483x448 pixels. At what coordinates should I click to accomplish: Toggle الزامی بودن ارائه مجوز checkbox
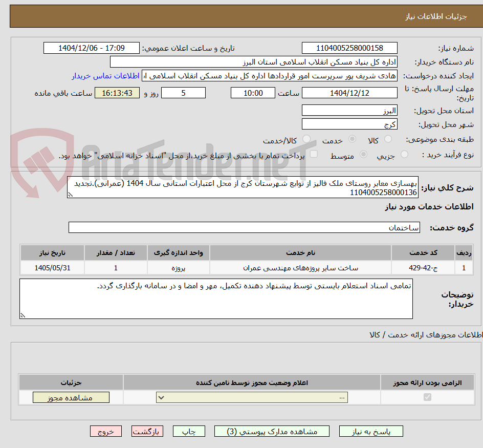pos(427,397)
